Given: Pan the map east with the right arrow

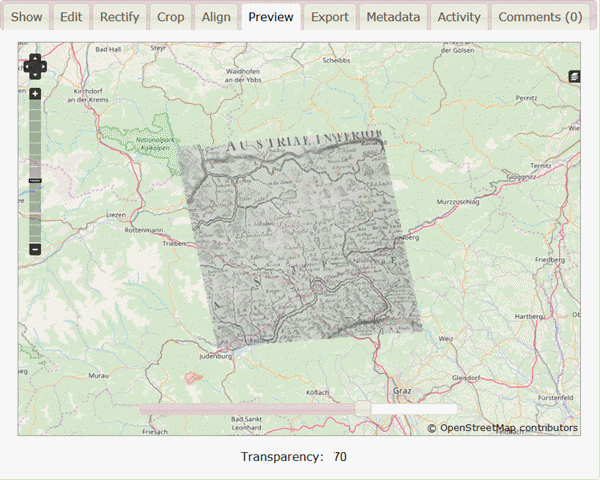Looking at the screenshot, I should [43, 67].
